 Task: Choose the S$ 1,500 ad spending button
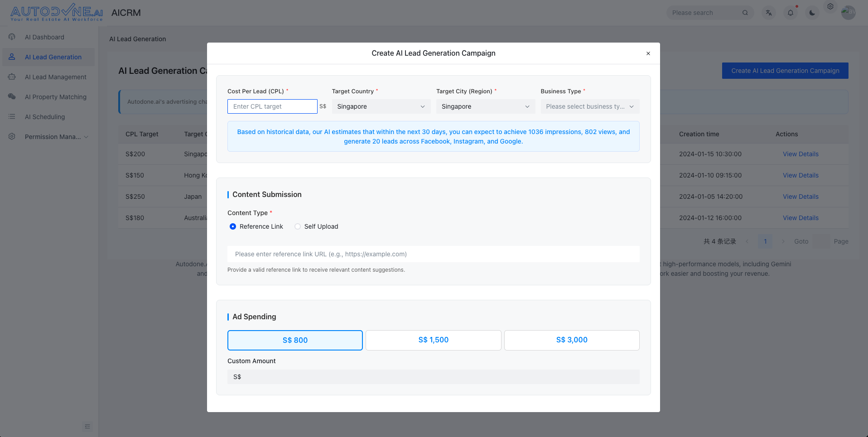433,340
